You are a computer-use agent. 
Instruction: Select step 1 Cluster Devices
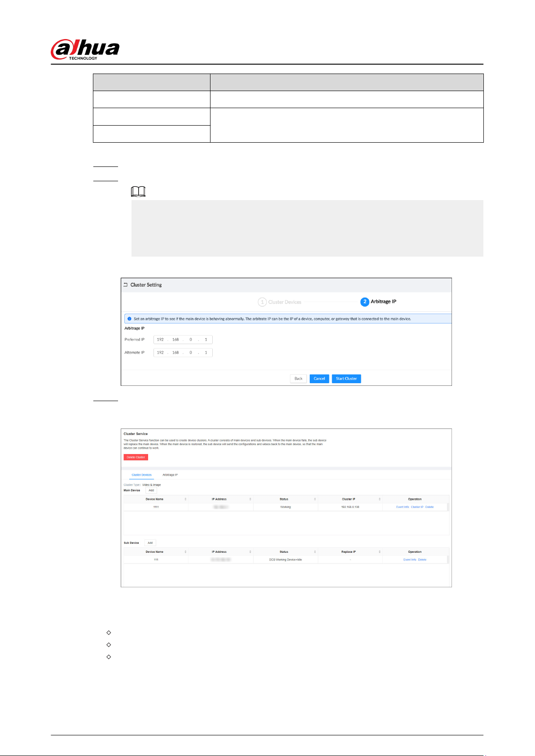click(280, 302)
